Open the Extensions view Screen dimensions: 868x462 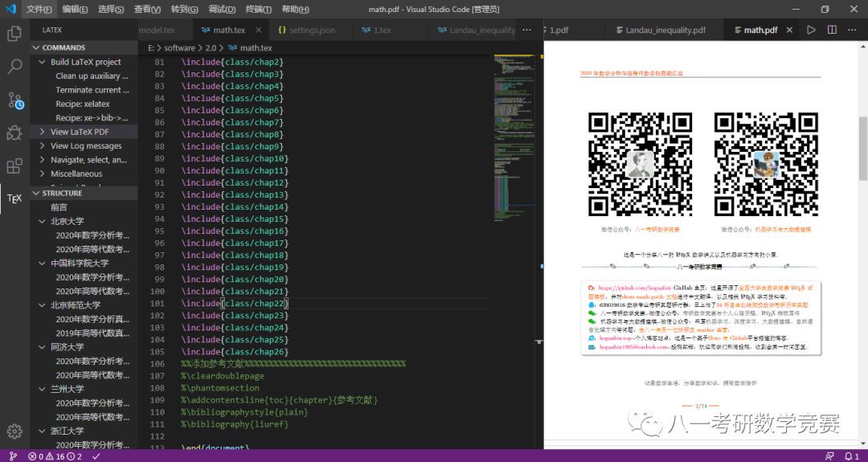14,166
